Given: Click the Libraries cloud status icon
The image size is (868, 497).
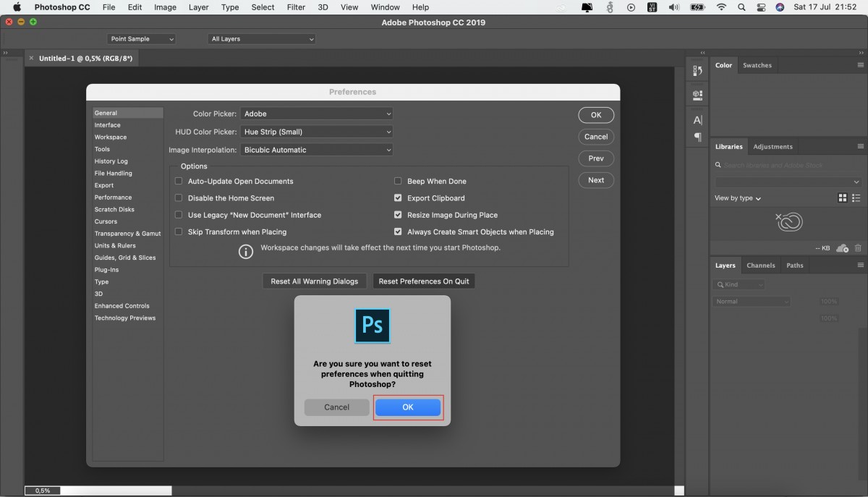Looking at the screenshot, I should point(842,248).
